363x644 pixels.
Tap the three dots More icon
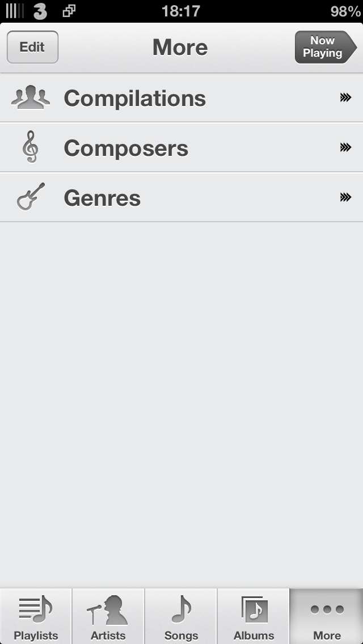point(327,609)
